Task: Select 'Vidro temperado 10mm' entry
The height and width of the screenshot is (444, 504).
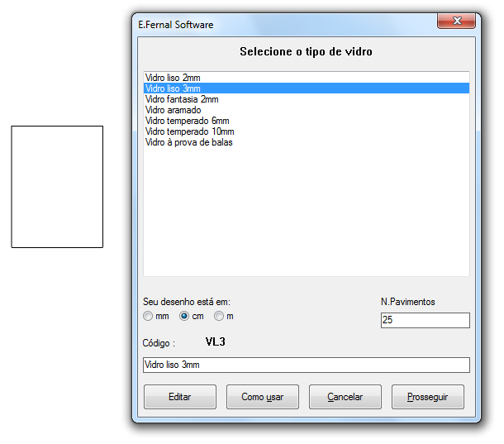Action: tap(189, 131)
